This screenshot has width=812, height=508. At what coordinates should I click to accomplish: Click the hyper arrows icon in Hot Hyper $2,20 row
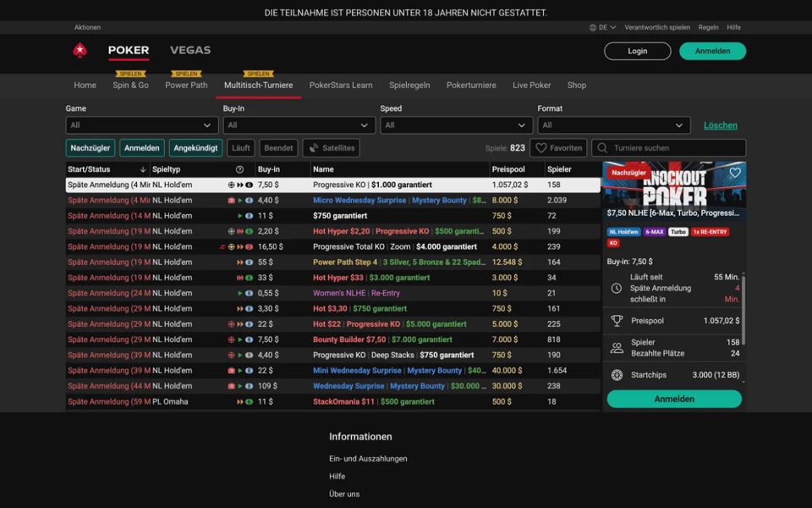point(239,231)
